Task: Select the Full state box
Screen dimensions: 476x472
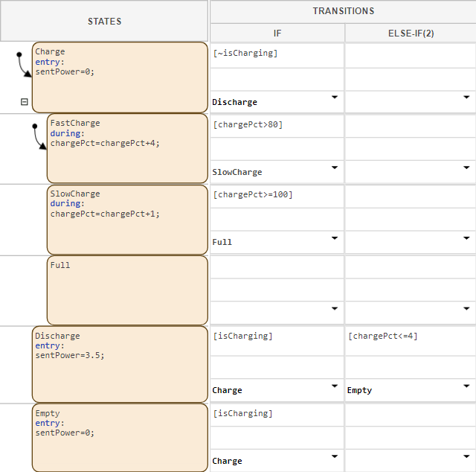Action: pos(126,290)
